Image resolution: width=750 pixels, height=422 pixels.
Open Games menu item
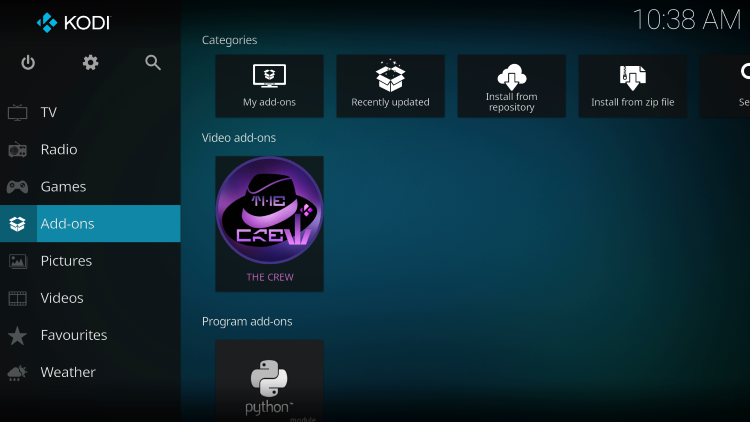[x=90, y=187]
